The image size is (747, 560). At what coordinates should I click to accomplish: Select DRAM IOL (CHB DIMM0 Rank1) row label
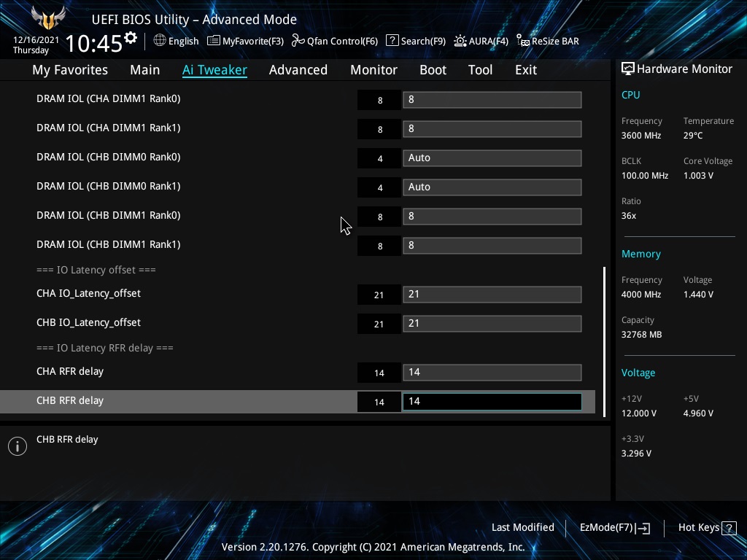click(x=108, y=186)
